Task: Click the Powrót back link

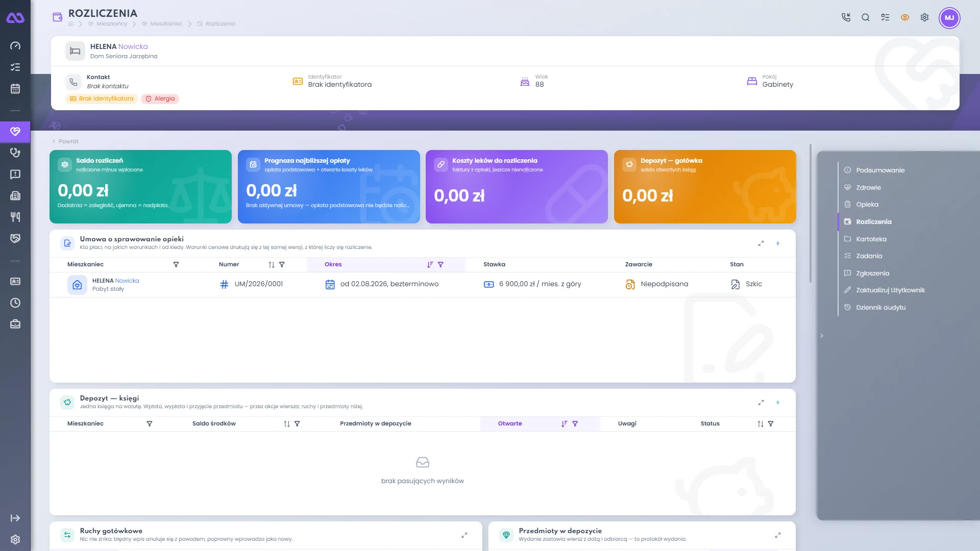Action: [x=65, y=141]
